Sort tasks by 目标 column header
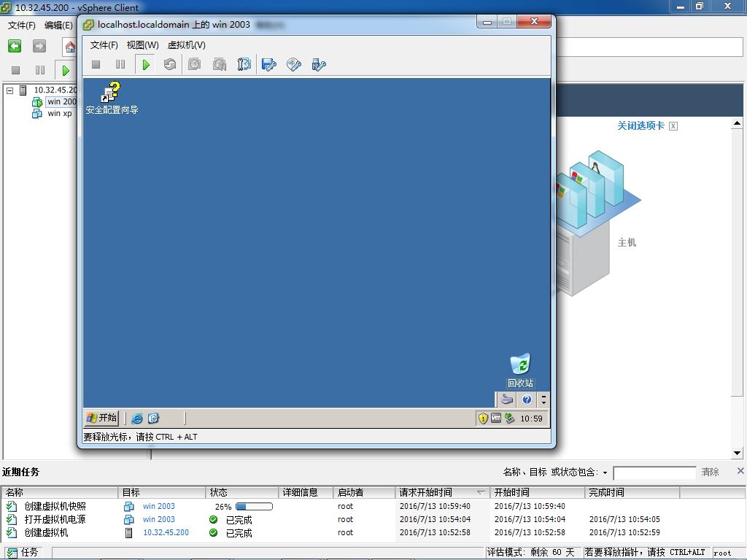Screen dimensions: 747x560 click(x=162, y=492)
